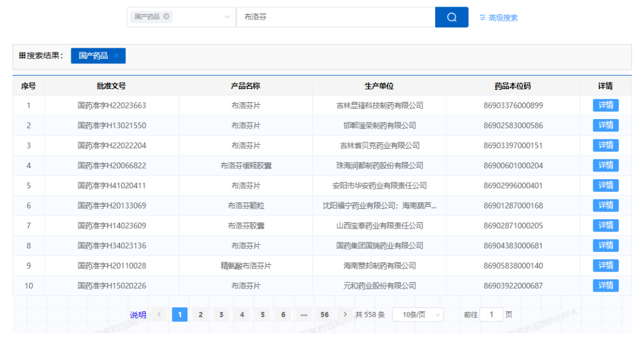Open 高级搜索 advanced search
This screenshot has width=644, height=340.
click(x=499, y=18)
